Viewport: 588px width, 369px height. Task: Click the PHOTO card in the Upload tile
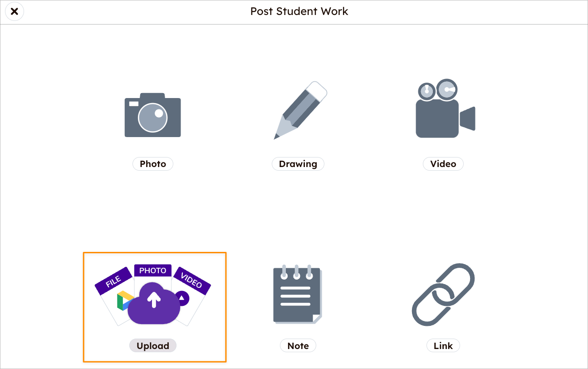pos(152,270)
